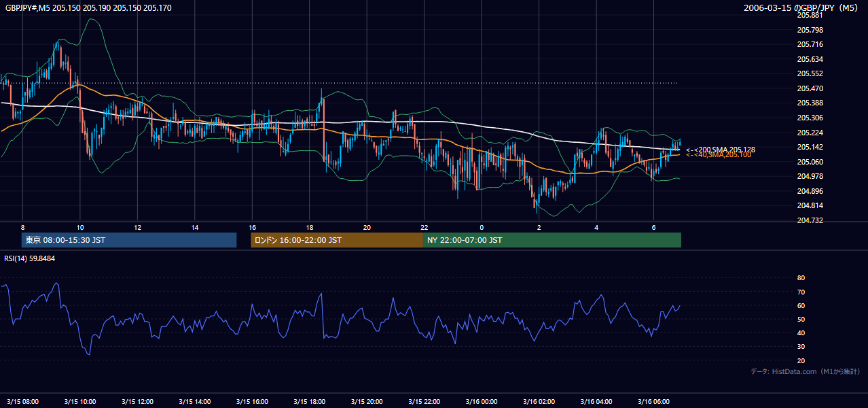Click price scale value 205.634
868x408 pixels.
tap(810, 59)
